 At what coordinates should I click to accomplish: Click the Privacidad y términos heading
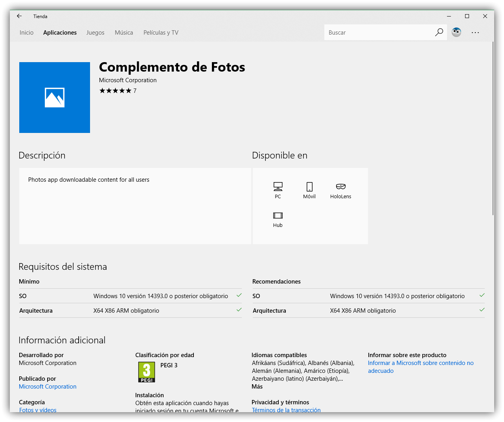(280, 402)
